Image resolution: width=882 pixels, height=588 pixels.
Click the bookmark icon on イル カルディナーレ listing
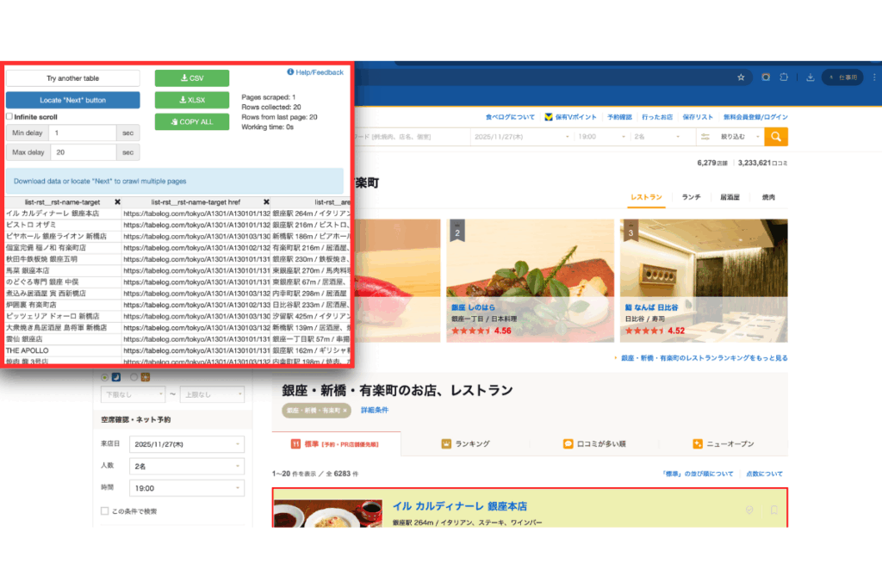(773, 511)
